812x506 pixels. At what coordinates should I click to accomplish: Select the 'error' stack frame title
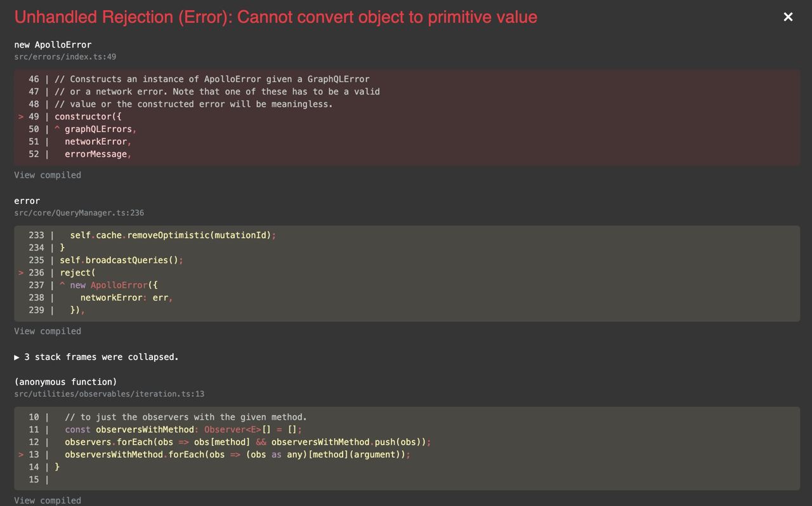27,201
